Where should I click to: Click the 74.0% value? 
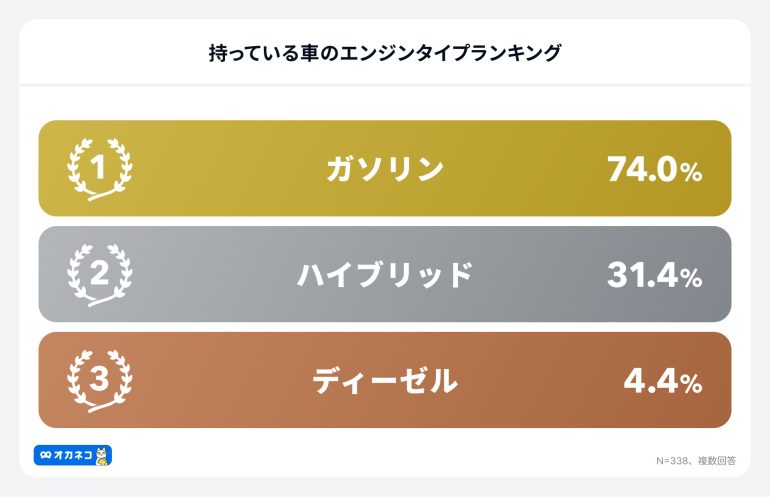[x=655, y=169]
